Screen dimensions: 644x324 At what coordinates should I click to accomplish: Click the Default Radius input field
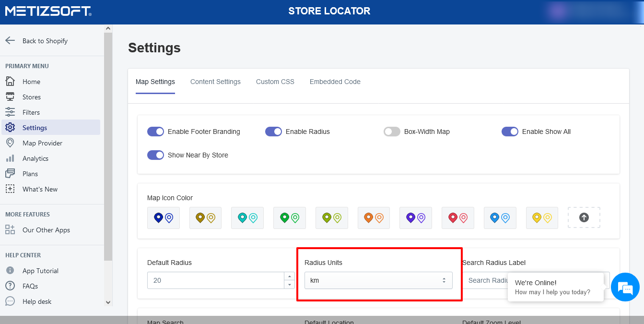[x=215, y=280]
